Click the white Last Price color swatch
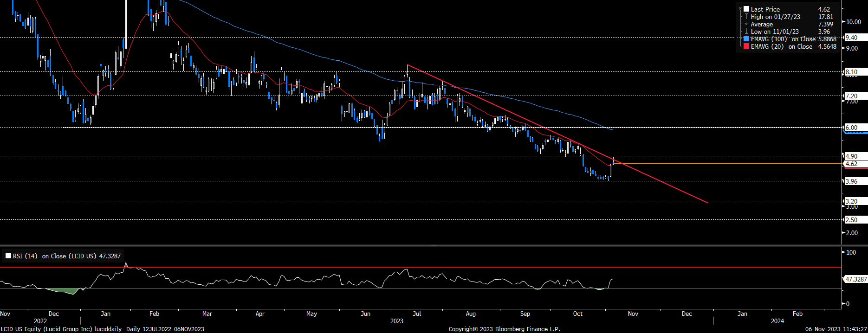 click(746, 9)
